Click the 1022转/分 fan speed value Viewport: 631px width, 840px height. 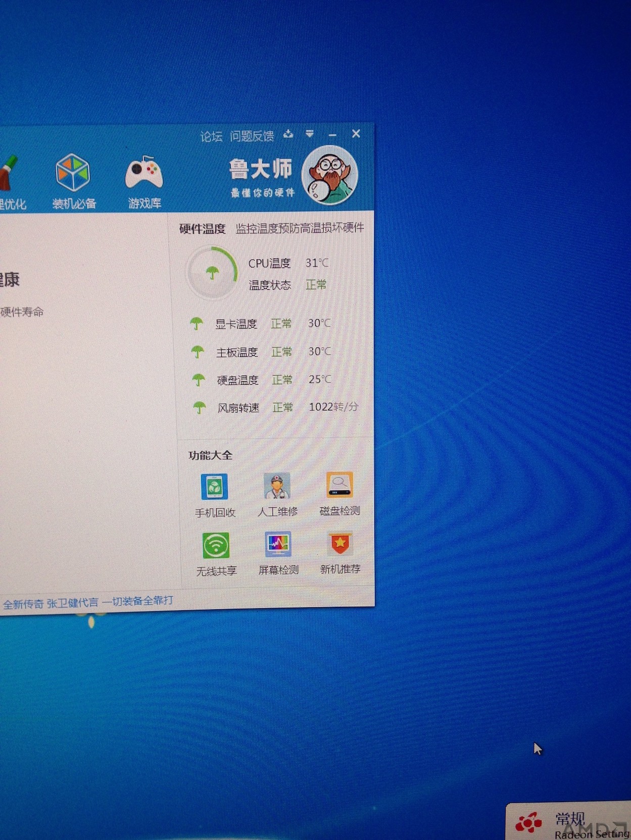pos(333,407)
